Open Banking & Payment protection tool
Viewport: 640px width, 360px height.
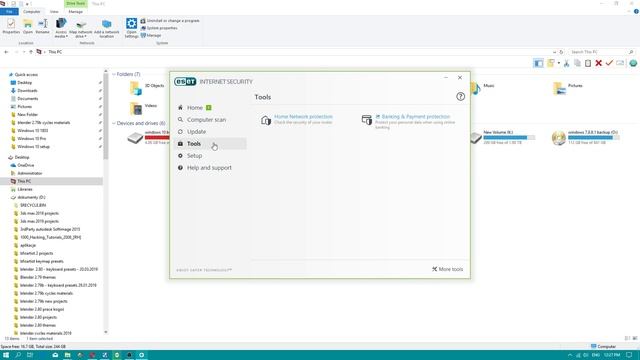[416, 117]
